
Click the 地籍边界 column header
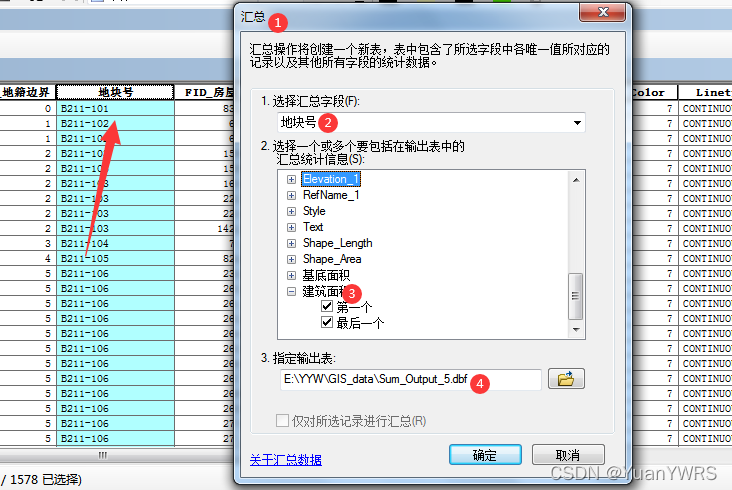(x=27, y=92)
